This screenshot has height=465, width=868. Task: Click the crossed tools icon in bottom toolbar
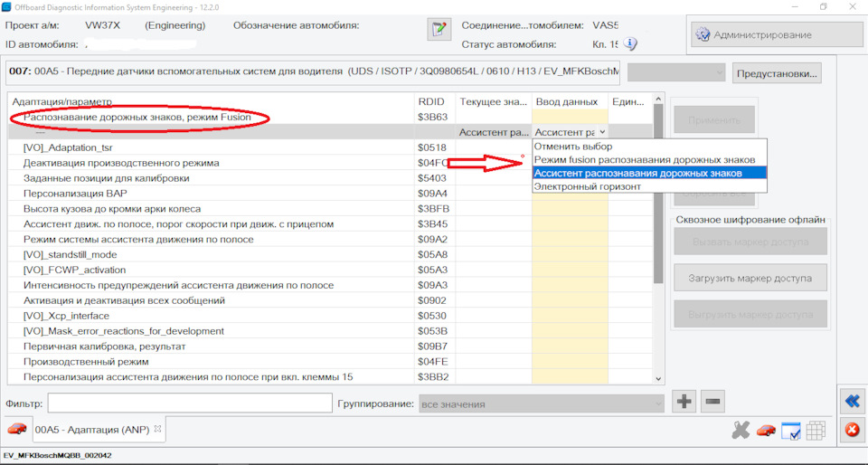(741, 430)
